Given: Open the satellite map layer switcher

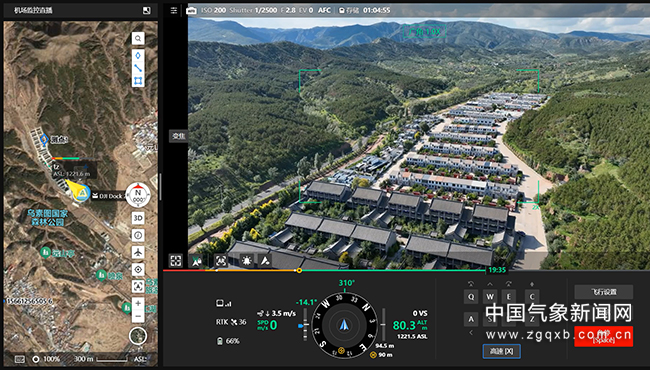Looking at the screenshot, I should pos(138,336).
